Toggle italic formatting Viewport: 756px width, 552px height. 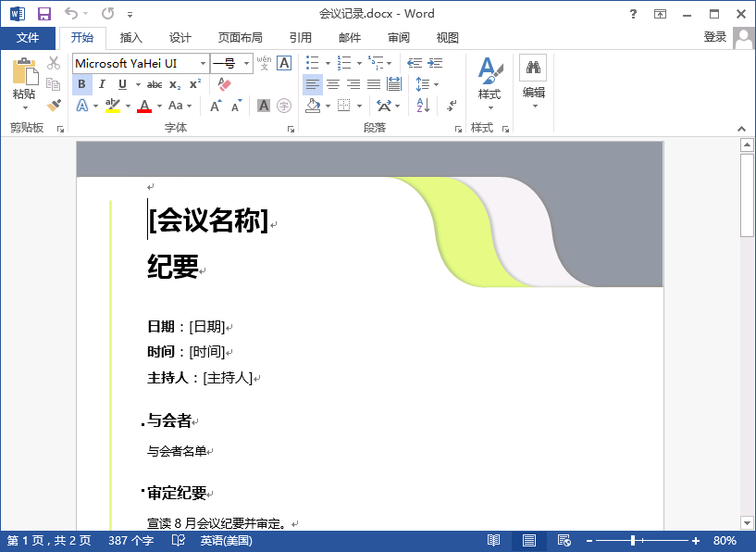tap(102, 84)
